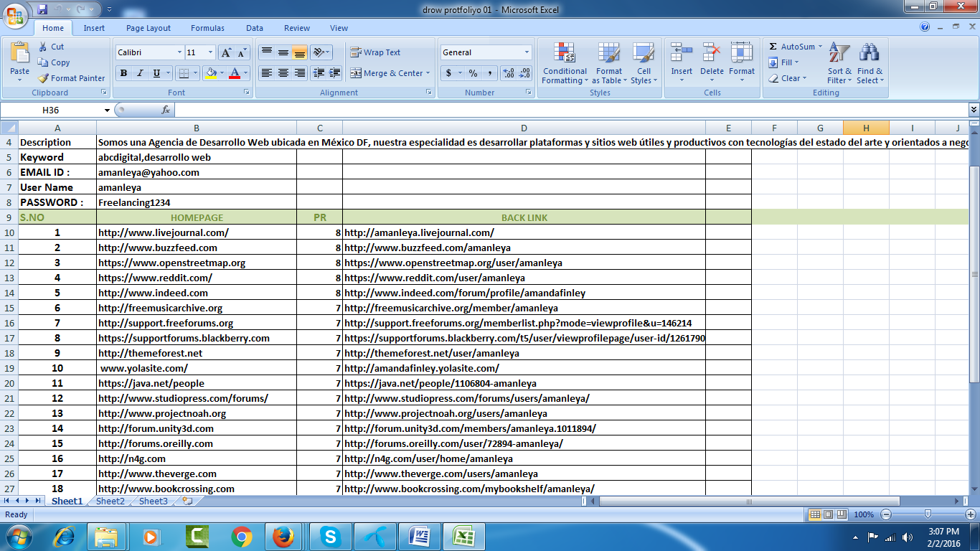Click the Wrap Text button
Screen dimensions: 980x551
click(375, 52)
